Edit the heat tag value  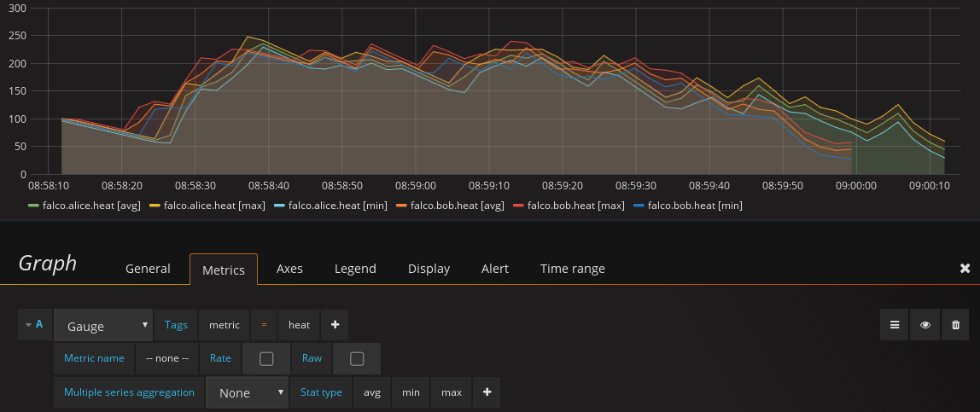tap(299, 325)
